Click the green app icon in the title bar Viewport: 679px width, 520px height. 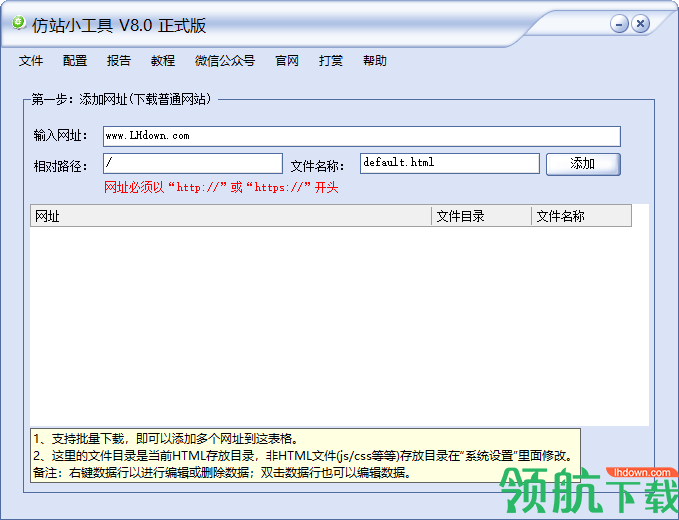pos(19,23)
